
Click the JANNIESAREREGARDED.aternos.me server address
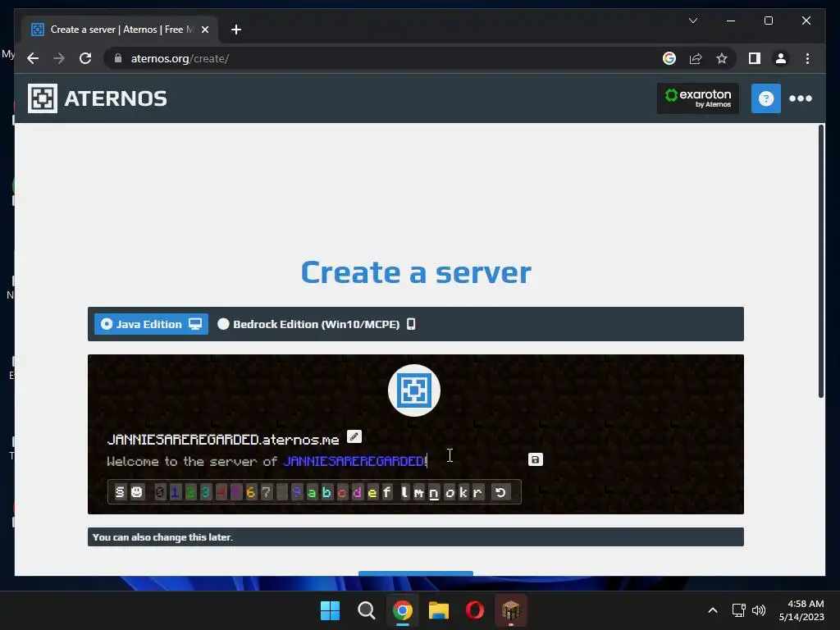[x=223, y=440]
